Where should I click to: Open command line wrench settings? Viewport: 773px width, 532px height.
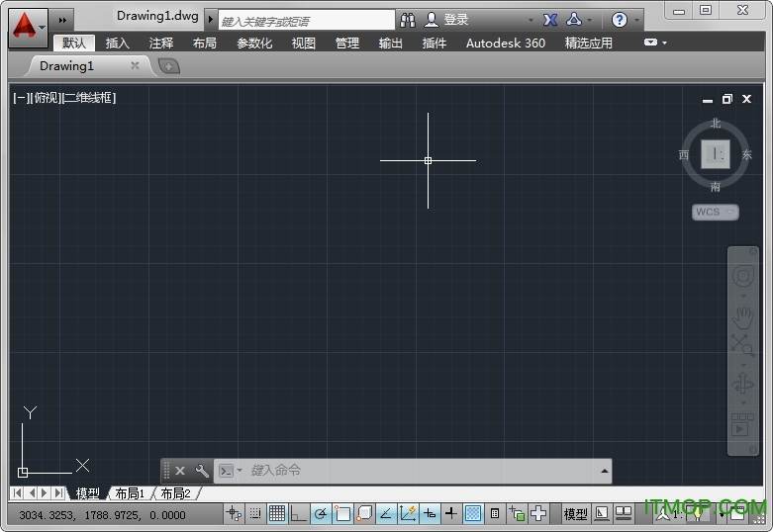pyautogui.click(x=202, y=471)
